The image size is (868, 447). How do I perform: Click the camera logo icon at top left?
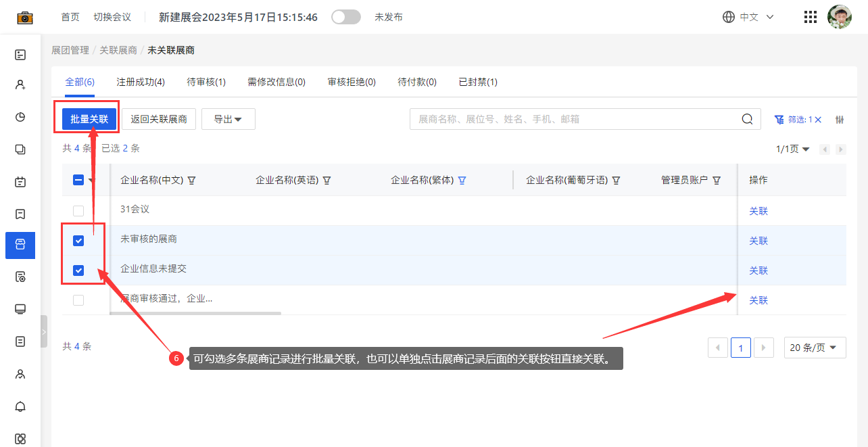pyautogui.click(x=25, y=18)
